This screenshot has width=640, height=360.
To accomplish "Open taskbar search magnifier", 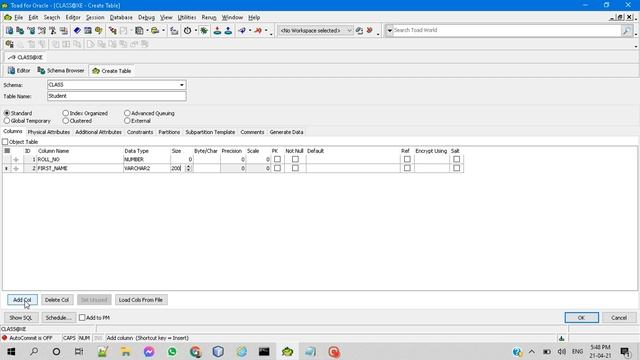I will click(x=34, y=351).
